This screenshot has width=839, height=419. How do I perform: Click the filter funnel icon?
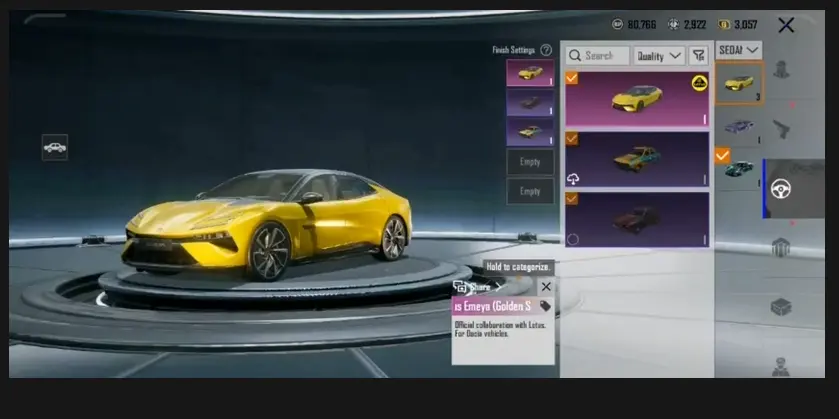pos(698,56)
